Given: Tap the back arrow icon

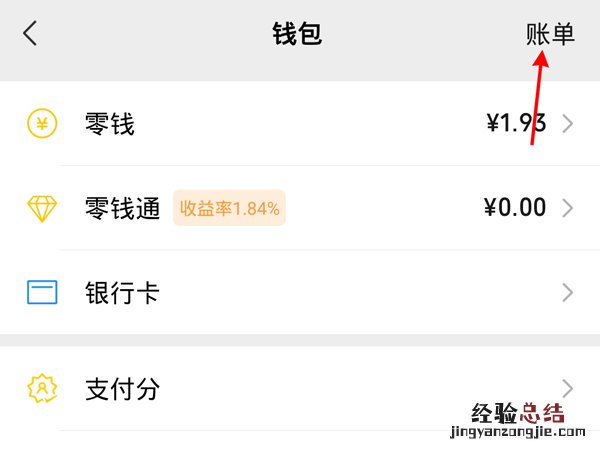Looking at the screenshot, I should [x=30, y=33].
